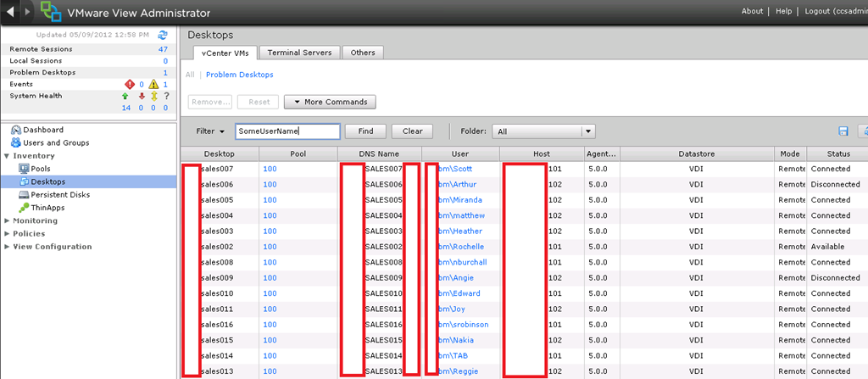Click the blue save icon above the table
868x379 pixels.
(x=843, y=131)
